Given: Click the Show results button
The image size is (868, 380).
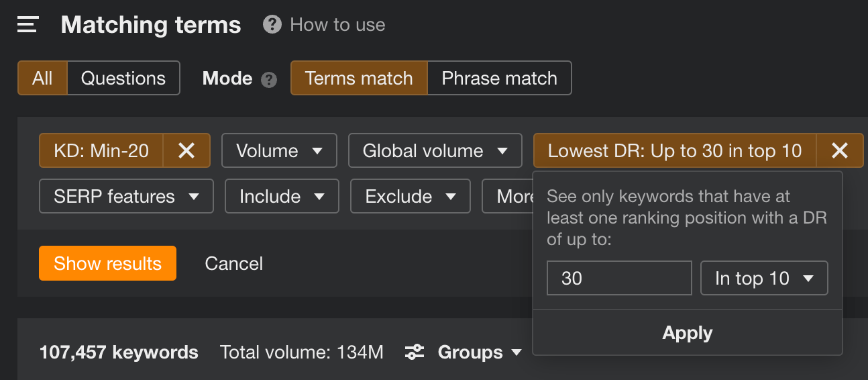Looking at the screenshot, I should click(107, 263).
